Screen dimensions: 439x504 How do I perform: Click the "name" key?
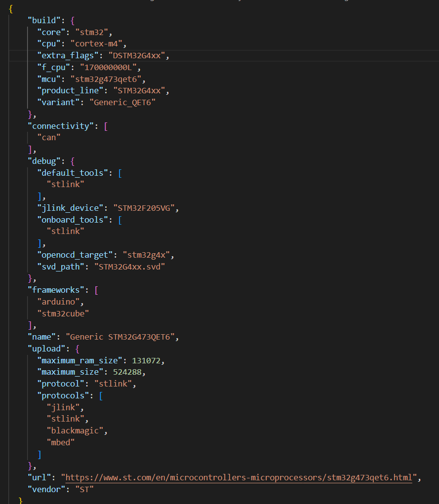(x=42, y=337)
